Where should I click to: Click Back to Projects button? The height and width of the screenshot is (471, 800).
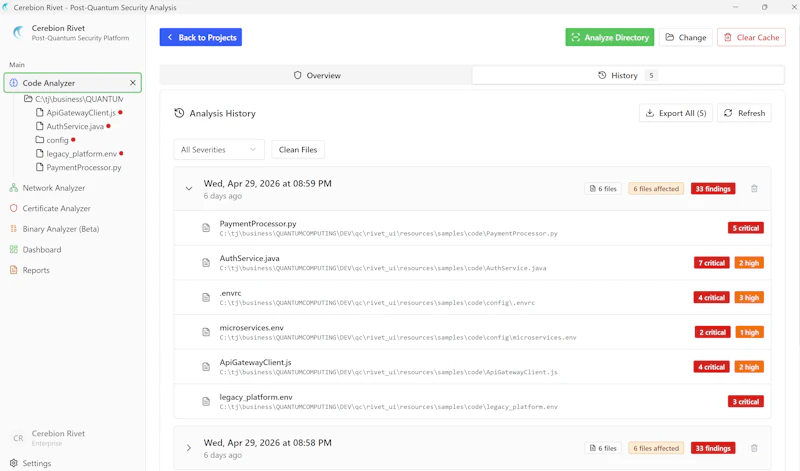coord(201,37)
